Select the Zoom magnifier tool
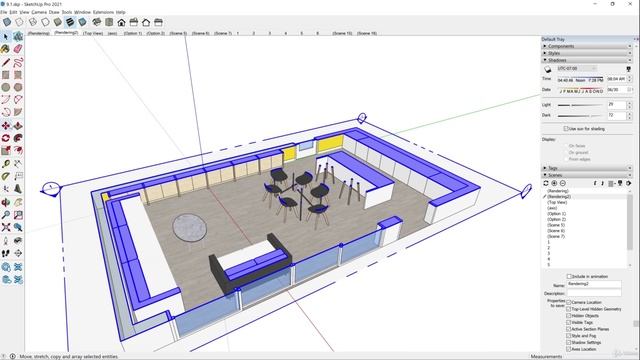Viewport: 640px width, 360px height. 6,215
